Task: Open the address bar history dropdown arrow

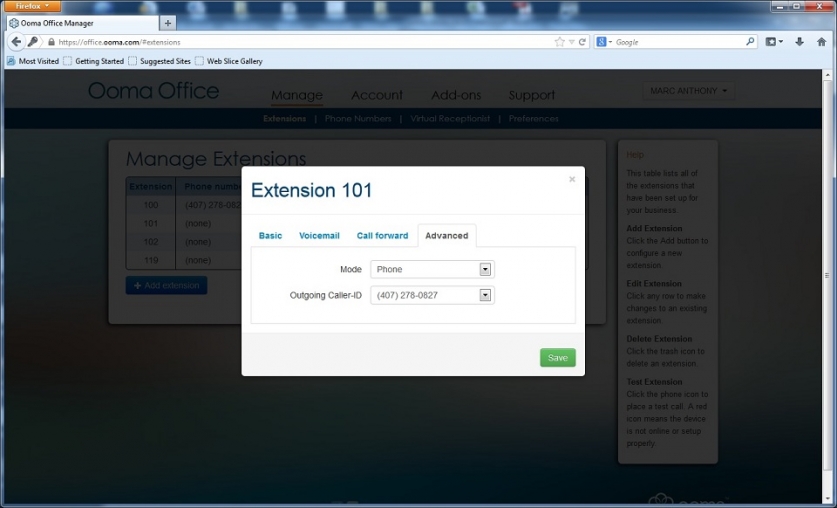Action: point(571,42)
